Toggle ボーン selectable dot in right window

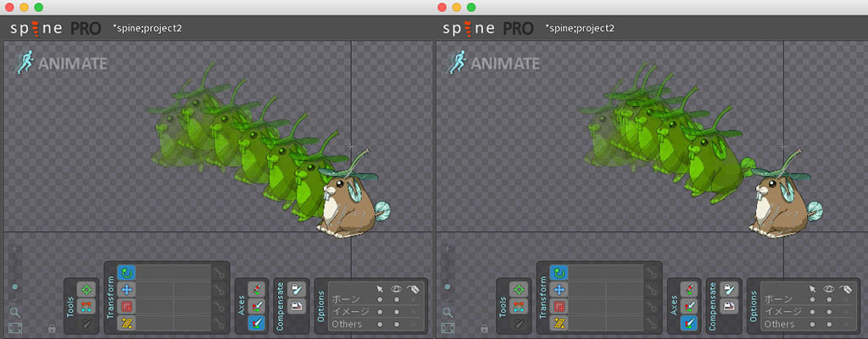(812, 300)
